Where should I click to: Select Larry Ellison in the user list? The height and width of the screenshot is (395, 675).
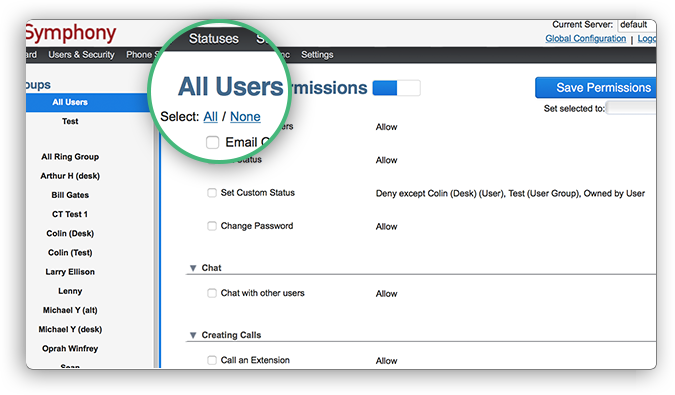(x=70, y=272)
